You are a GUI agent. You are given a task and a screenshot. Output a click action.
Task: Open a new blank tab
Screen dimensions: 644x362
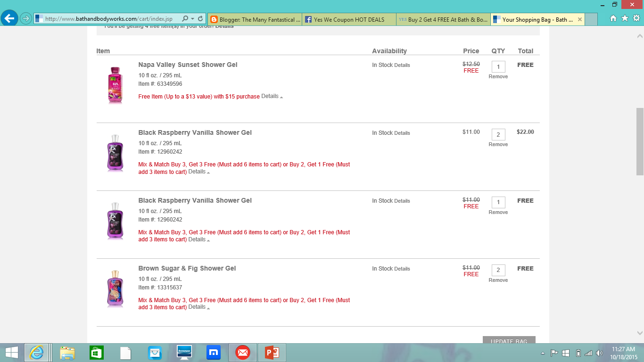(x=591, y=19)
